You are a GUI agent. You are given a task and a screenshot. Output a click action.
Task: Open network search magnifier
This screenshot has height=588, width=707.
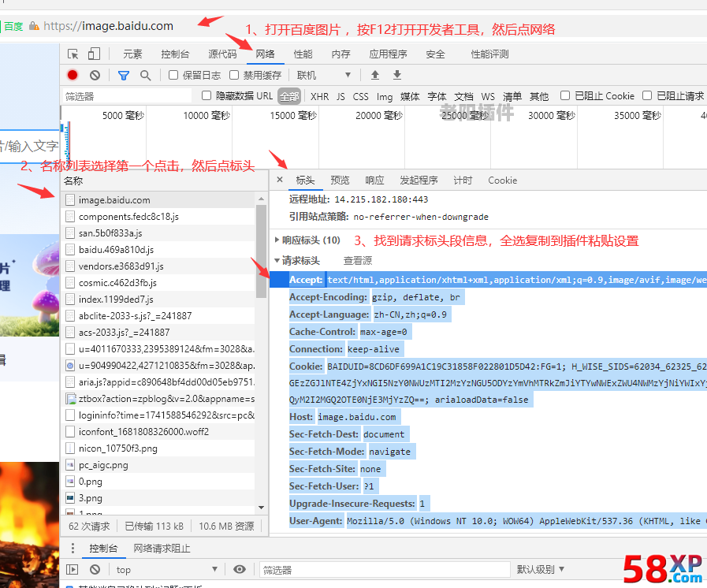145,76
